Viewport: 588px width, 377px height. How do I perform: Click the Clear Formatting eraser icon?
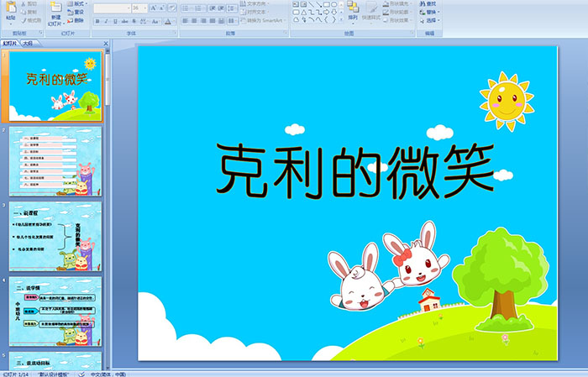point(171,8)
